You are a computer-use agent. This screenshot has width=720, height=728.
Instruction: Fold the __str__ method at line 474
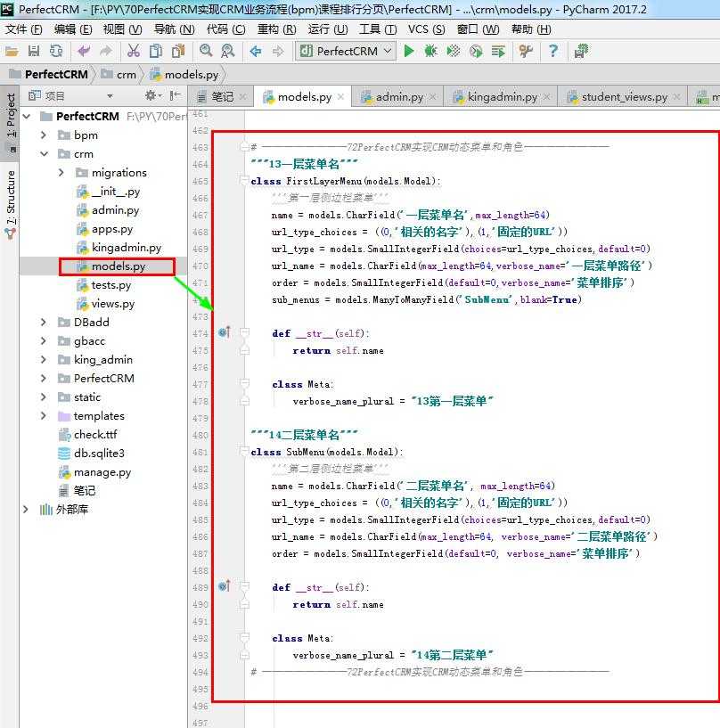click(x=245, y=332)
